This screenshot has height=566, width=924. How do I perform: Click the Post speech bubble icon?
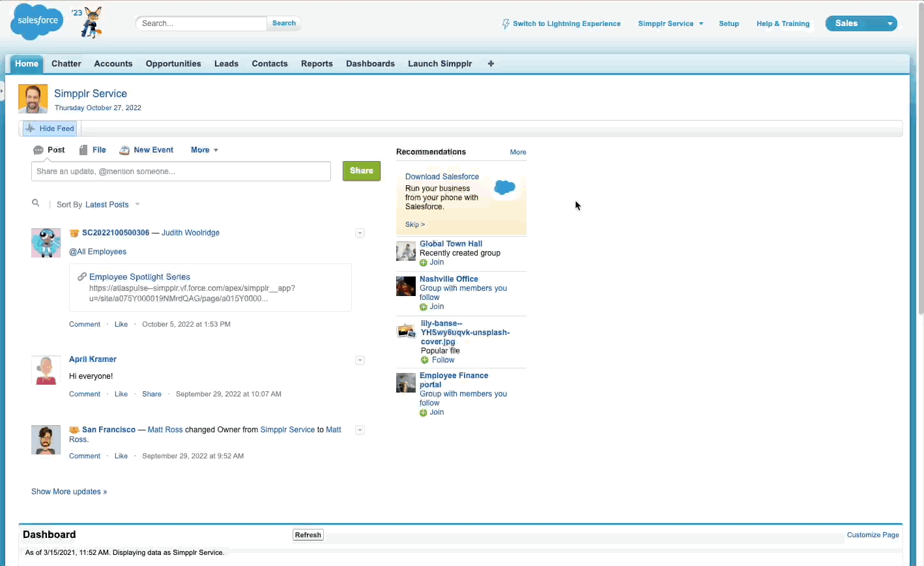(x=38, y=150)
